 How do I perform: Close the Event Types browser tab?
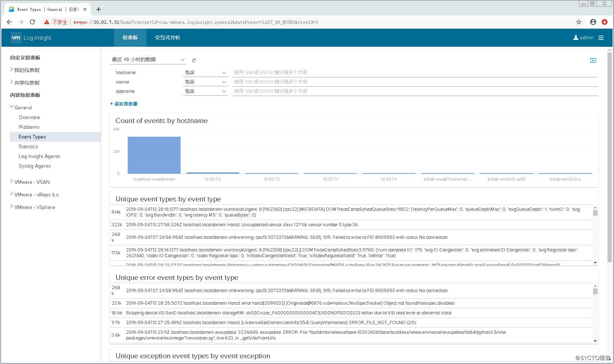[85, 9]
